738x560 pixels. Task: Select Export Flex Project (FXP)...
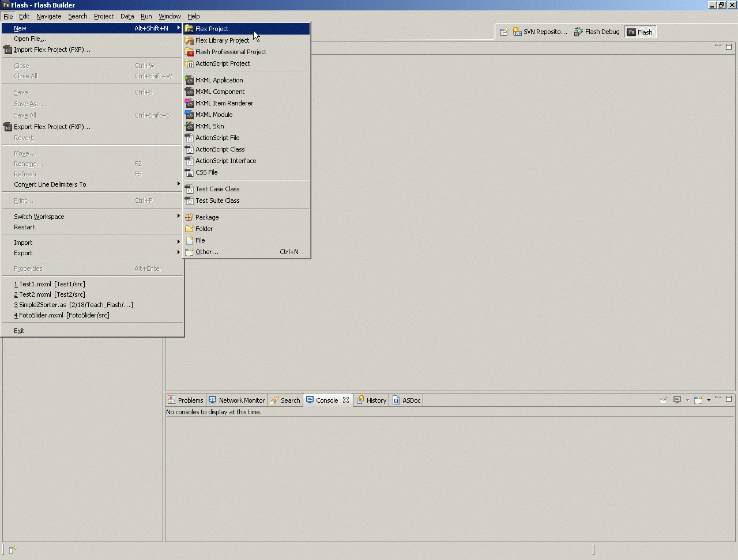[92, 127]
